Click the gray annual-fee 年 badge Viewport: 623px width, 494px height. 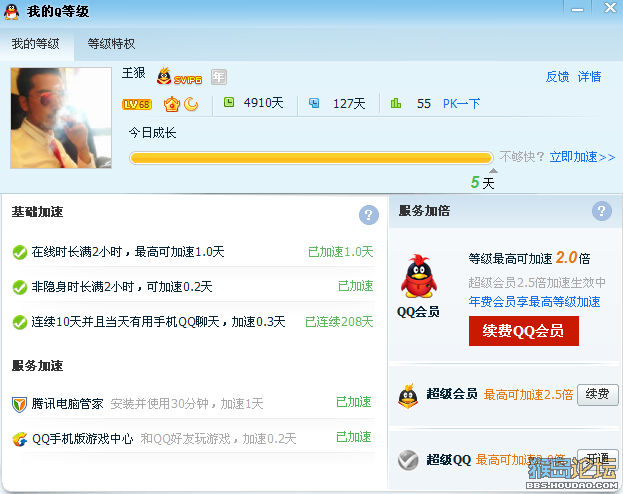[219, 77]
